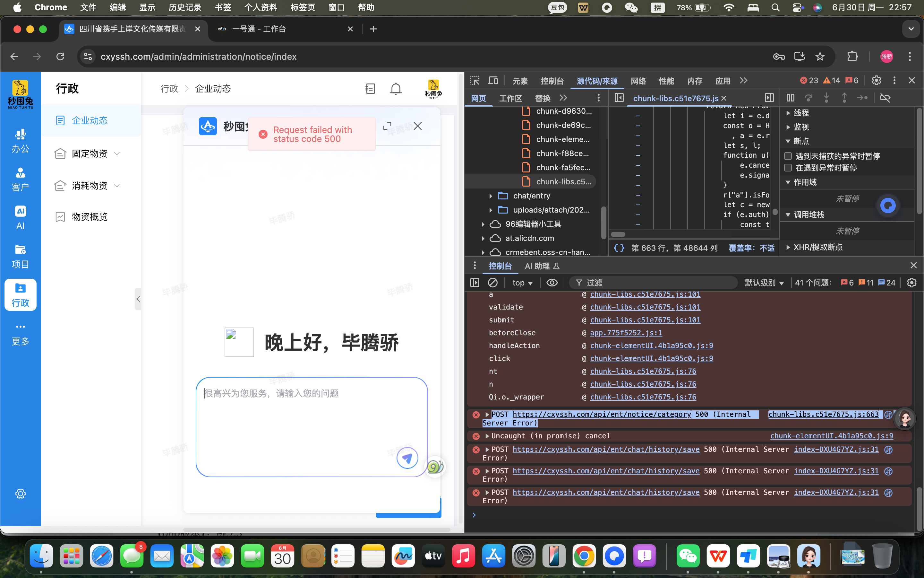Click the notebook icon next to the bell
This screenshot has width=924, height=578.
coord(370,89)
